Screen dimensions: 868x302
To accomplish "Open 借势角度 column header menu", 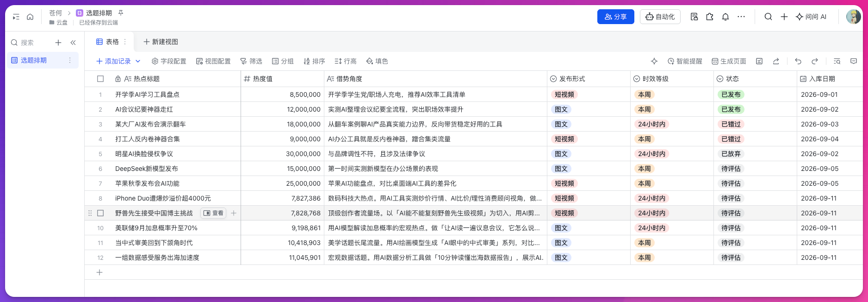I will pyautogui.click(x=435, y=79).
